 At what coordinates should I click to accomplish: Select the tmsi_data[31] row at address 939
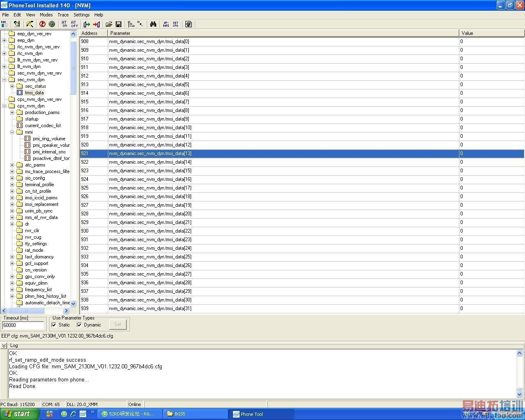click(302, 308)
